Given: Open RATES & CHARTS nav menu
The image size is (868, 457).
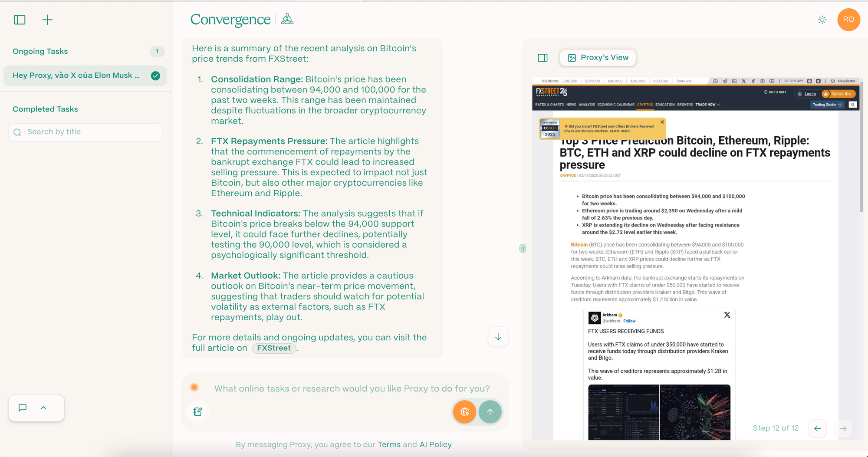Looking at the screenshot, I should point(549,105).
